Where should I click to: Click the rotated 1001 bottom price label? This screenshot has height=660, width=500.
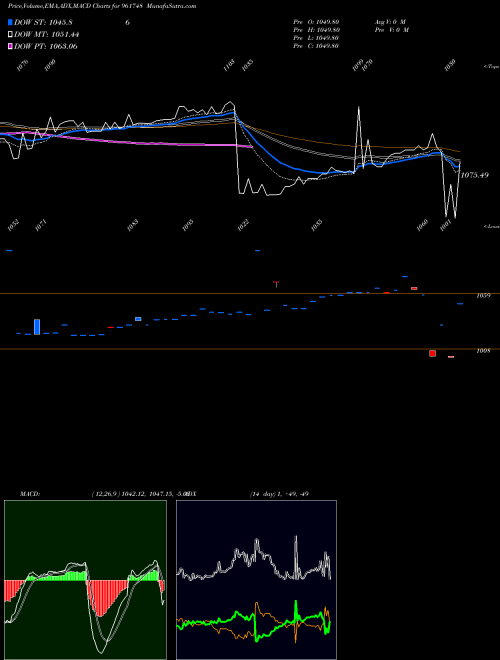(x=445, y=226)
